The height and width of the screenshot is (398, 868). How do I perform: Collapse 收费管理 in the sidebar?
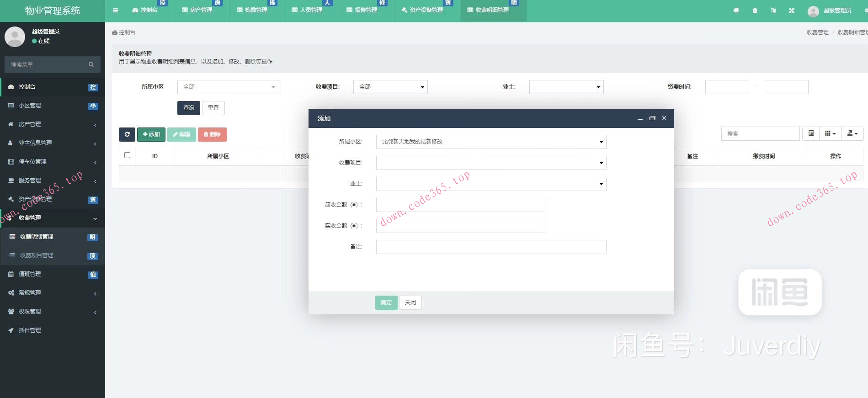click(x=53, y=218)
